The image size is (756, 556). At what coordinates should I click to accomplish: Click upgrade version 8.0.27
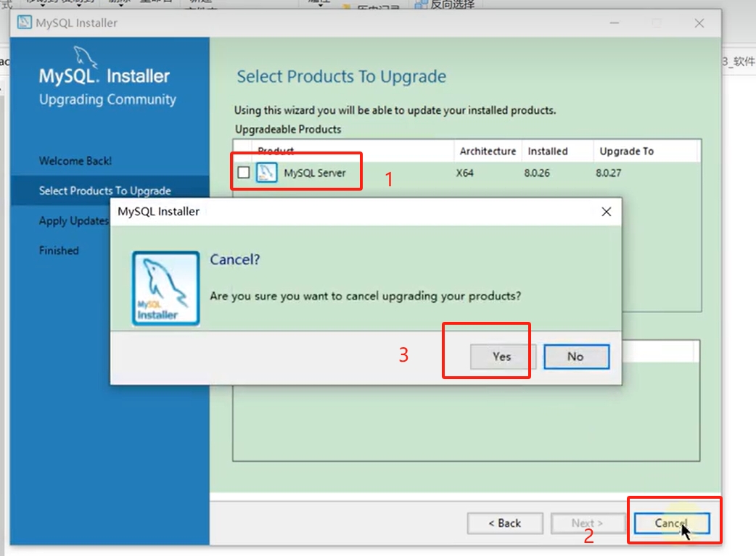click(609, 173)
